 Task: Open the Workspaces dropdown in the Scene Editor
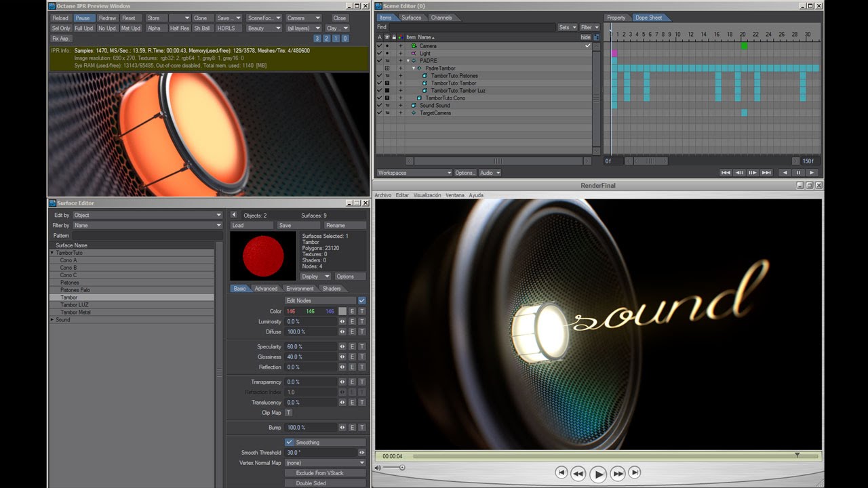pyautogui.click(x=414, y=173)
